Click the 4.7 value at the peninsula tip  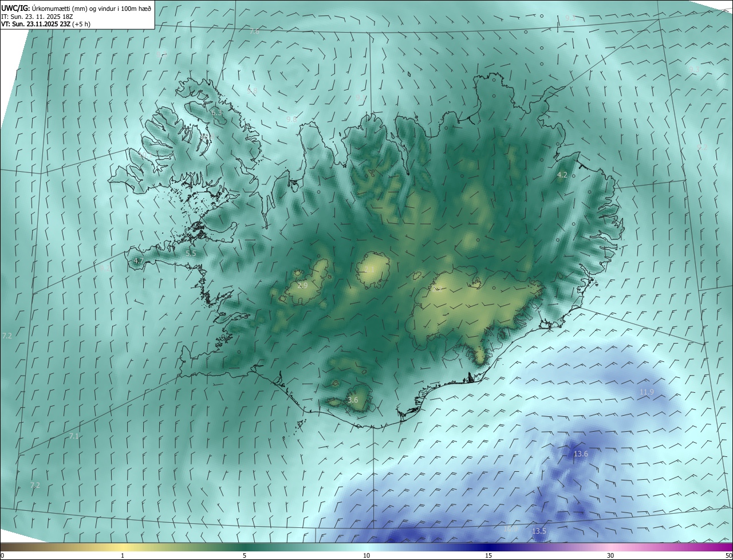[x=138, y=261]
